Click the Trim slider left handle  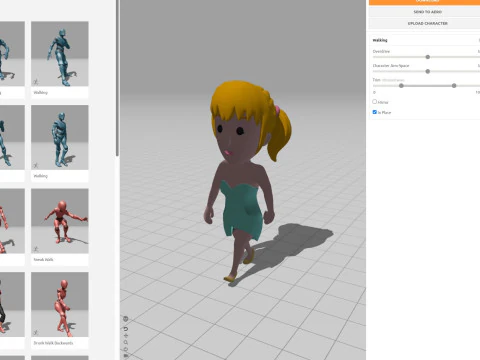(401, 86)
